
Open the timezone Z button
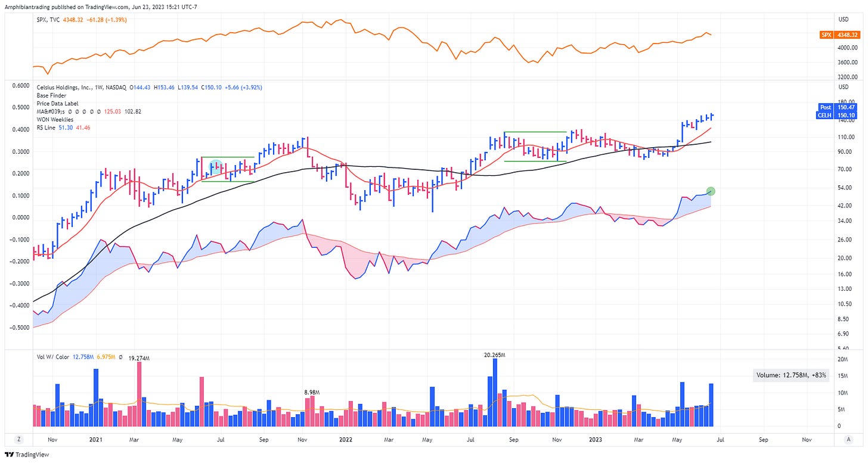point(20,439)
